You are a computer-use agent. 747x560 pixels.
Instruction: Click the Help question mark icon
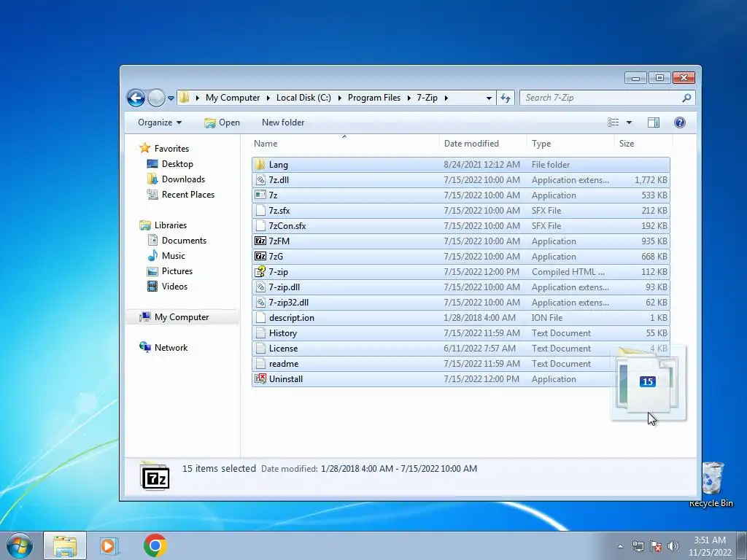680,122
